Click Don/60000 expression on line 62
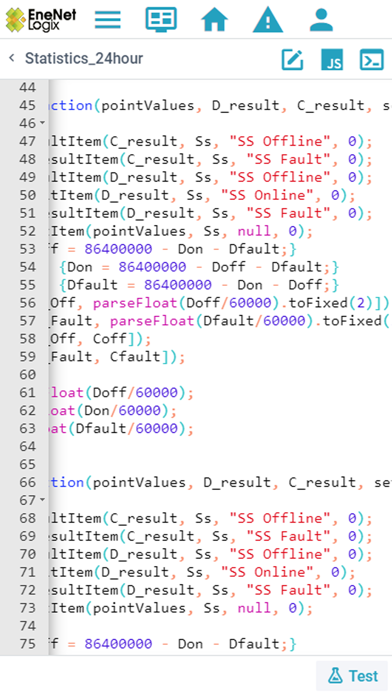392x696 pixels. pyautogui.click(x=123, y=411)
